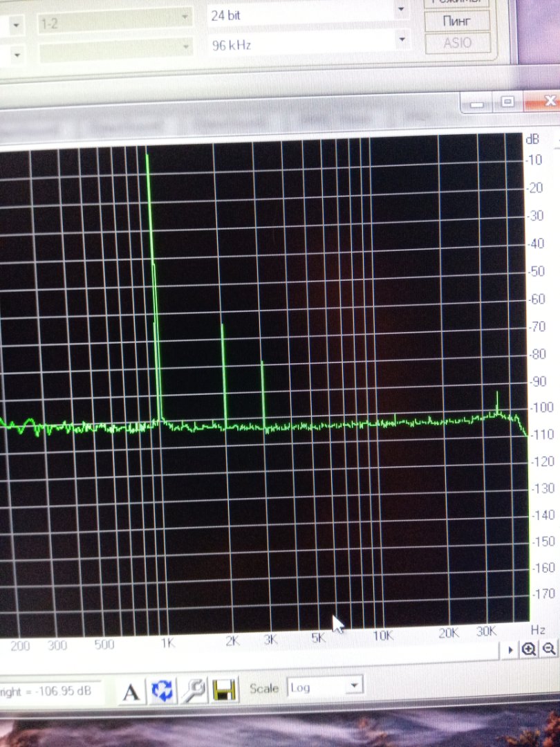Click the ASIO button
Screen dimensions: 560x747
pyautogui.click(x=457, y=43)
